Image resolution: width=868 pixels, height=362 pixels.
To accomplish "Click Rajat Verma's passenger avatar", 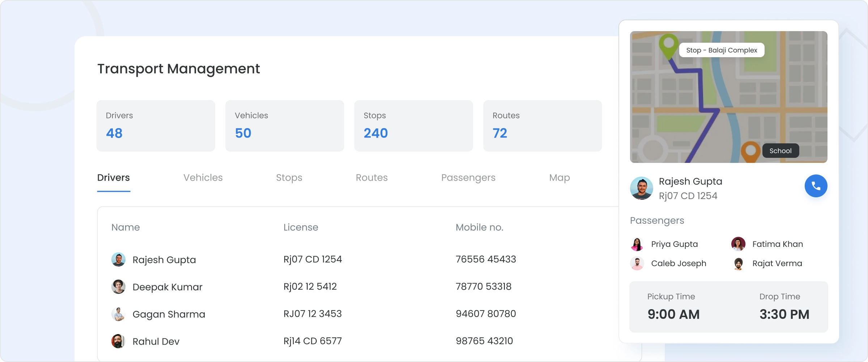I will pos(739,263).
